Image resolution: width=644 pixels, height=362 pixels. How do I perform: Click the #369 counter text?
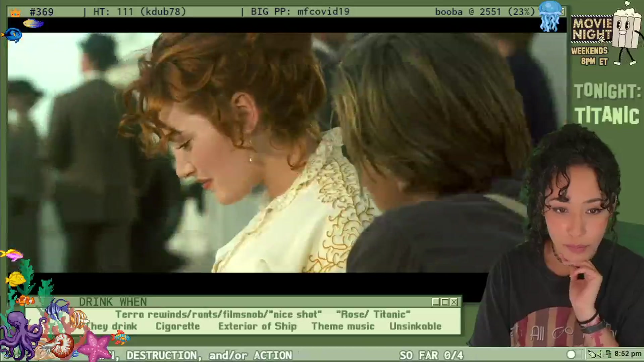point(41,12)
